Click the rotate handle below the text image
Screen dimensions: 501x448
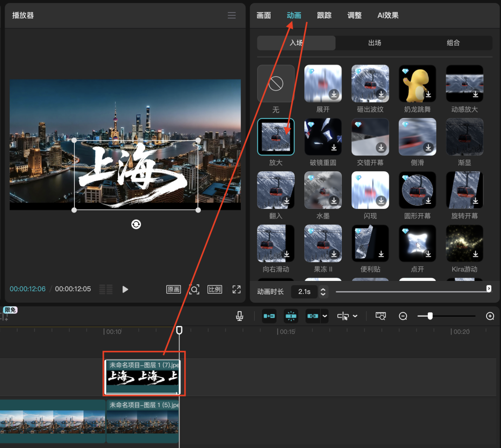(136, 225)
